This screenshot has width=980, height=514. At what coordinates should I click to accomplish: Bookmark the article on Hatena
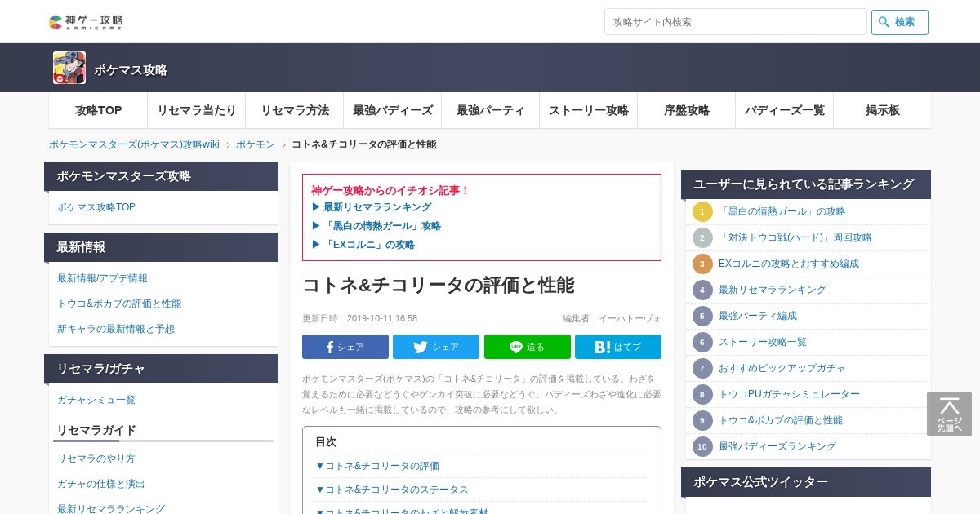coord(618,347)
